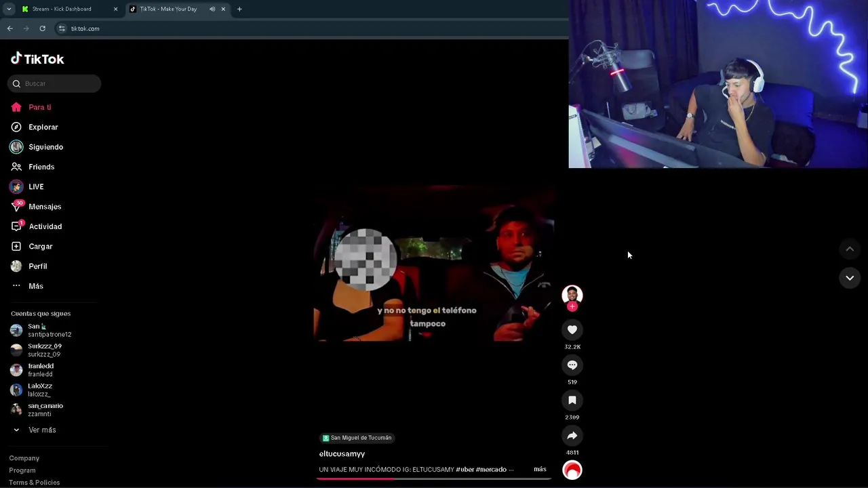Open santipatrone12 followed account
868x488 pixels.
pos(41,330)
